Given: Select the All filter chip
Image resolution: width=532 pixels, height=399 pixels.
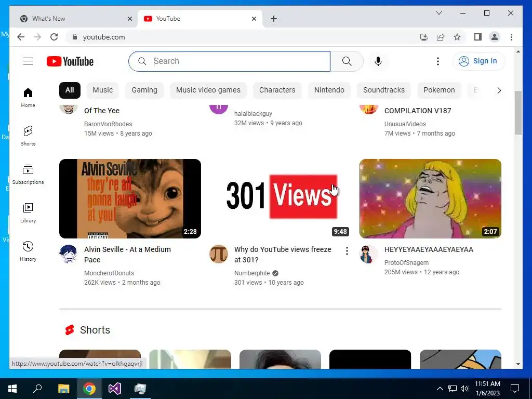Looking at the screenshot, I should [x=70, y=90].
